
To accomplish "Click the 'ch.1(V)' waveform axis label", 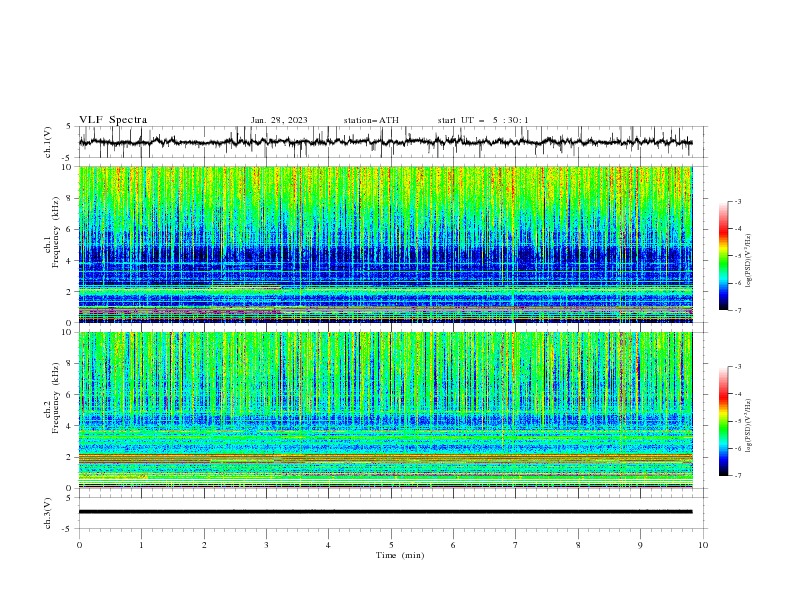I will [x=48, y=142].
